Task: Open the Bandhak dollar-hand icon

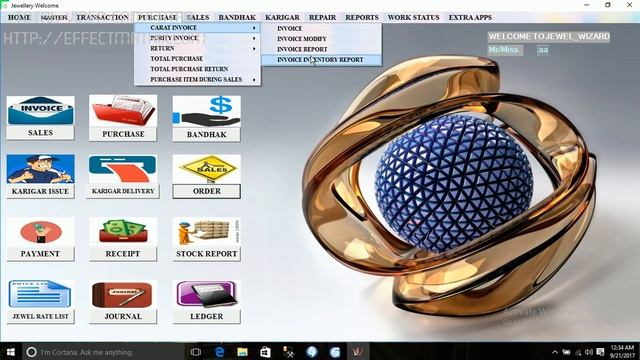Action: click(x=207, y=111)
